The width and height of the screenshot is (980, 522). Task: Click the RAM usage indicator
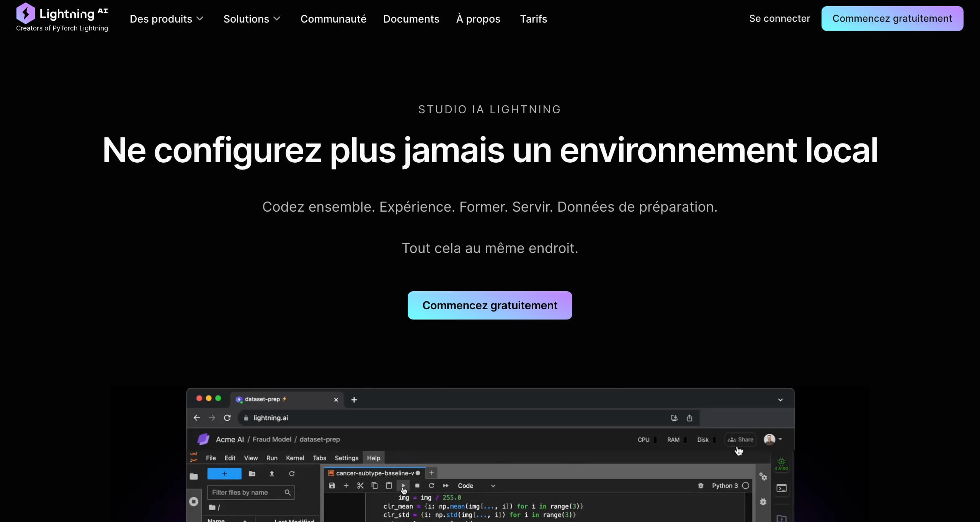coord(676,440)
